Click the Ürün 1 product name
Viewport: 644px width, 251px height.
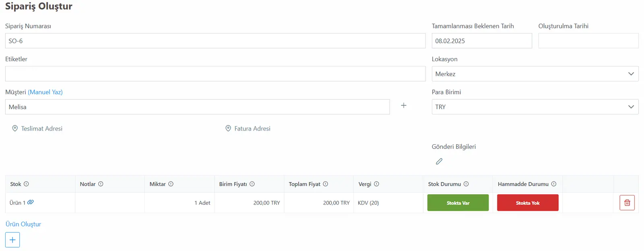click(x=17, y=203)
